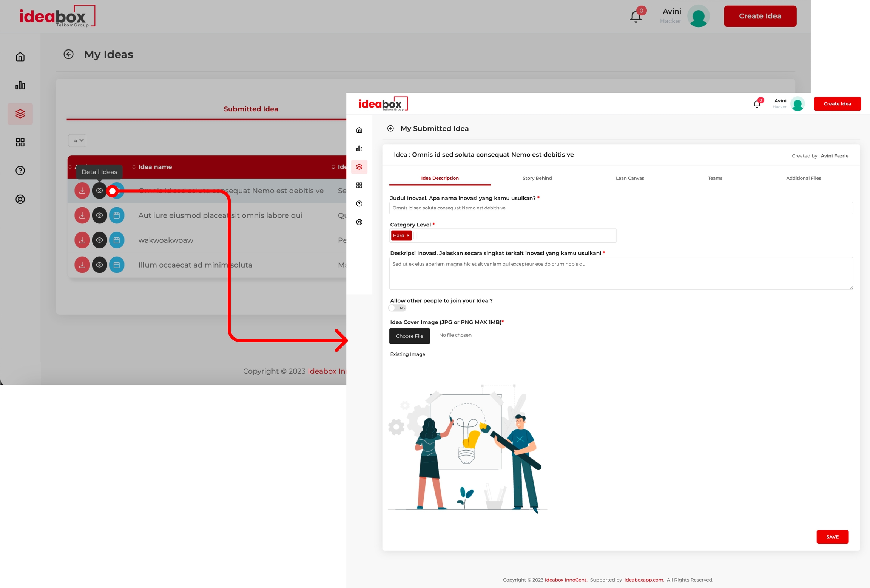Download the wakwoakwoaw idea via red icon
This screenshot has height=588, width=870.
pos(82,240)
